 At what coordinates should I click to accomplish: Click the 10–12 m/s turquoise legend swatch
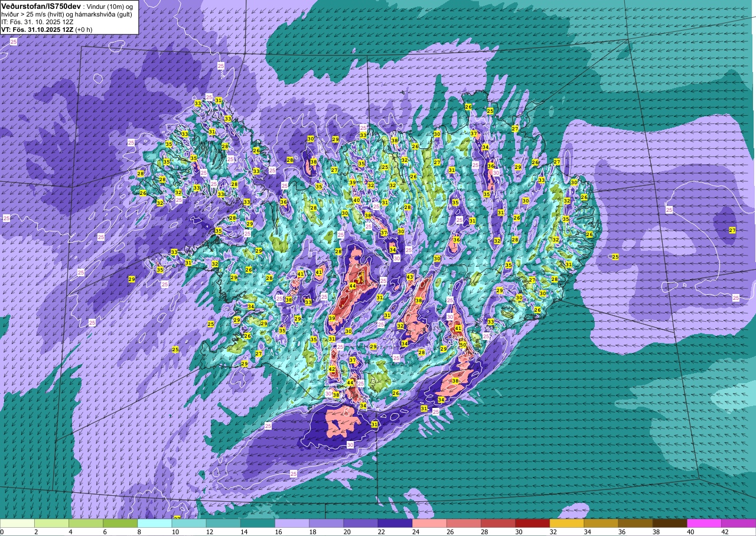(189, 523)
